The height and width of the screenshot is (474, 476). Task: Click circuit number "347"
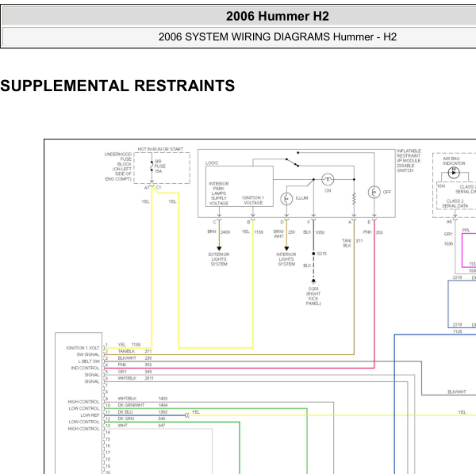tap(162, 426)
